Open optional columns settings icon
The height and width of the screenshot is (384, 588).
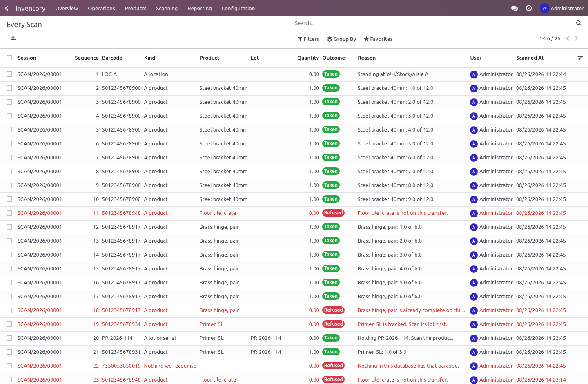(580, 58)
